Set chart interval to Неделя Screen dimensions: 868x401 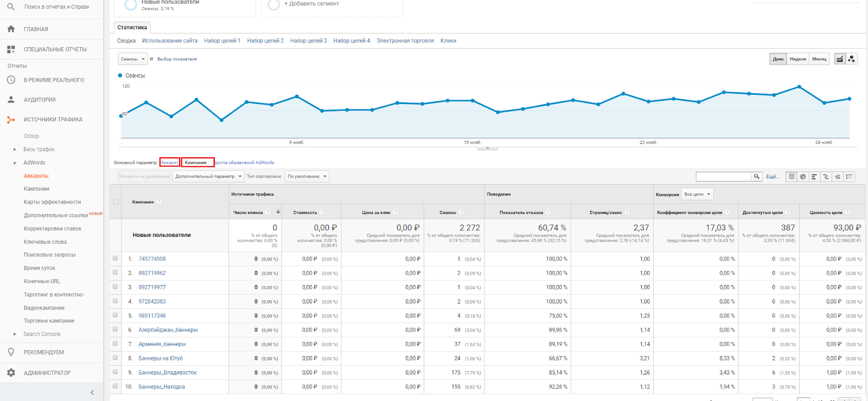(798, 59)
